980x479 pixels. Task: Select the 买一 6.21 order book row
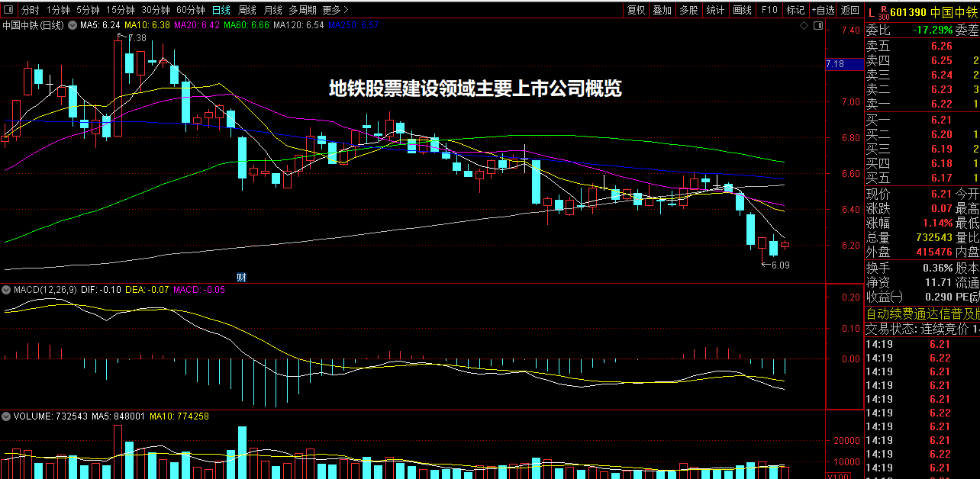pyautogui.click(x=922, y=120)
